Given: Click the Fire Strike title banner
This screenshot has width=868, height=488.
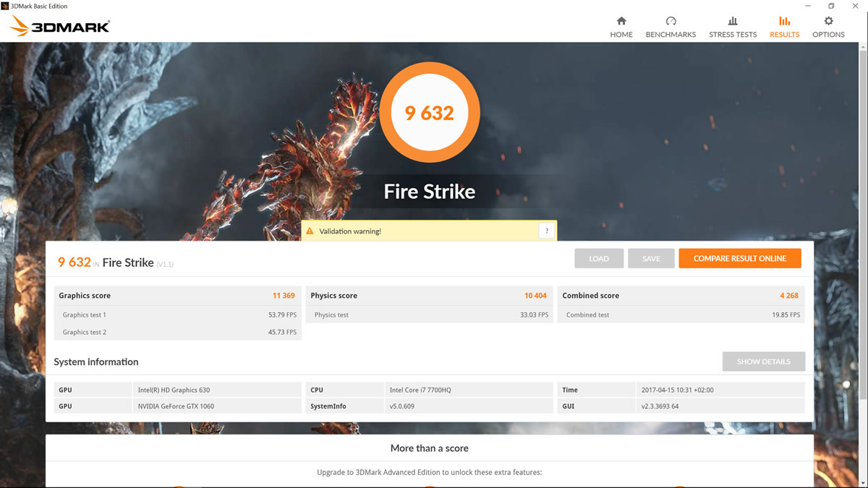Looking at the screenshot, I should [430, 192].
